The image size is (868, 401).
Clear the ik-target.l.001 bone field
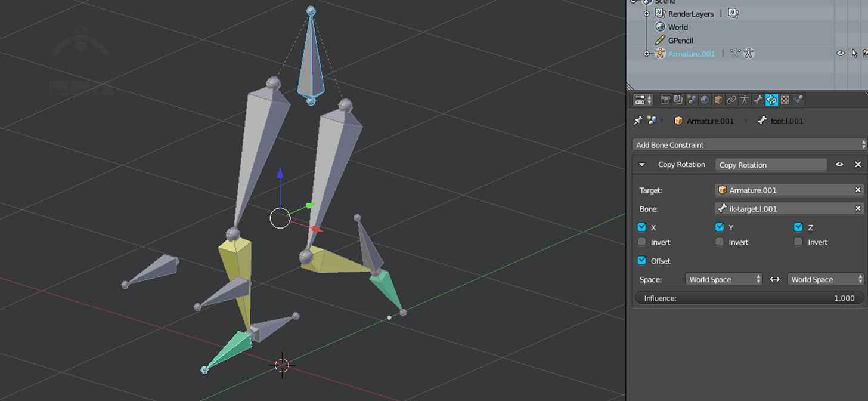tap(858, 208)
